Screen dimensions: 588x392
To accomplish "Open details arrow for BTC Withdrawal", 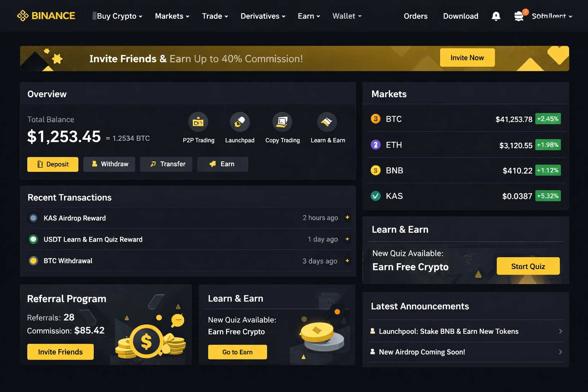I will (x=347, y=261).
